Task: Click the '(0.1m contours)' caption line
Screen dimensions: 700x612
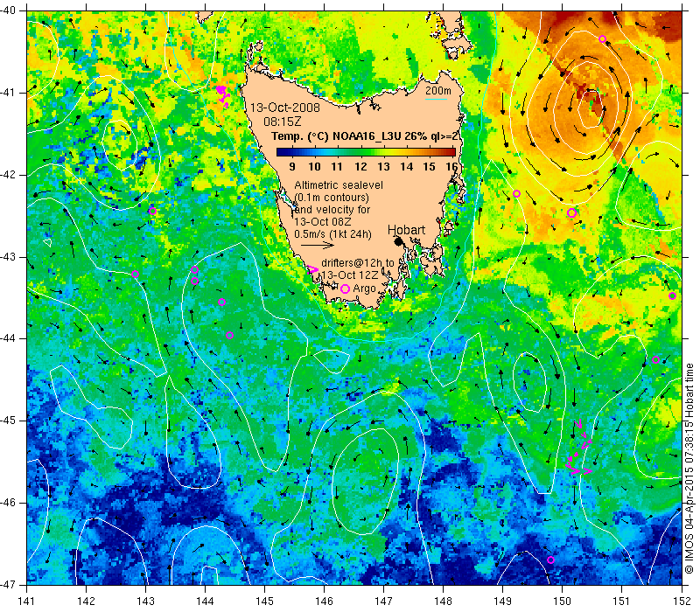Action: click(x=332, y=198)
